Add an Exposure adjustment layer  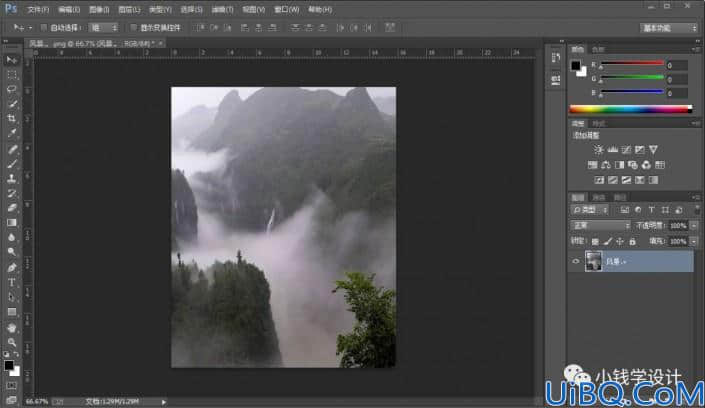tap(639, 149)
